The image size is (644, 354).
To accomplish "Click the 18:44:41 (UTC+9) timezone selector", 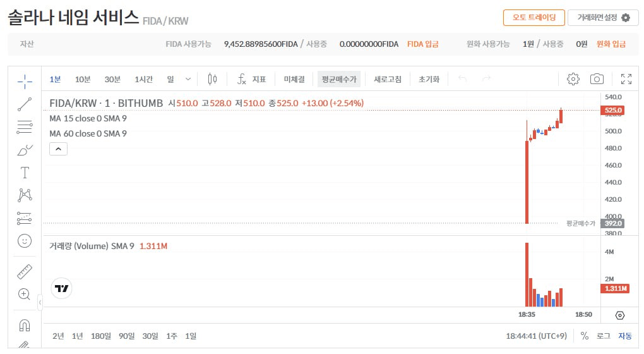I will coord(536,336).
